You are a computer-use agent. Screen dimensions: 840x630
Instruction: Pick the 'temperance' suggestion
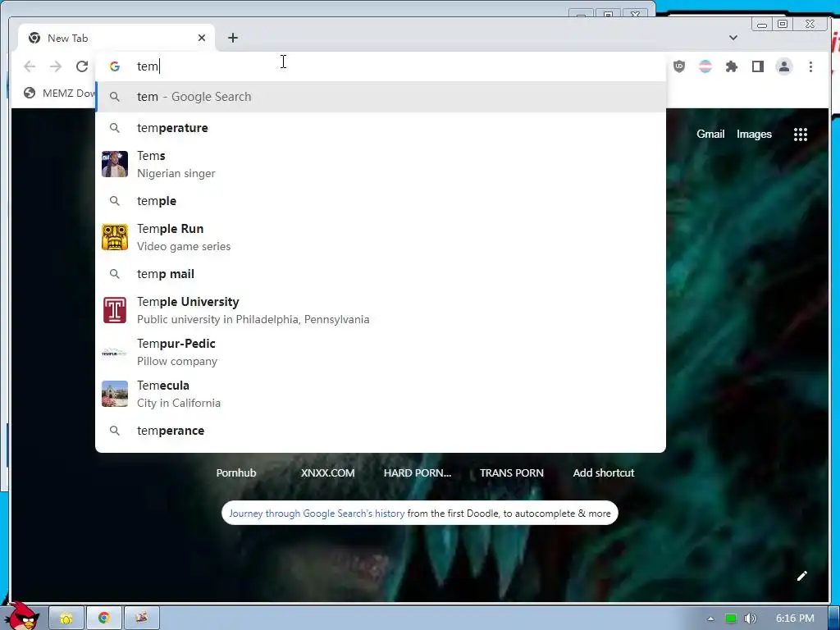381,431
